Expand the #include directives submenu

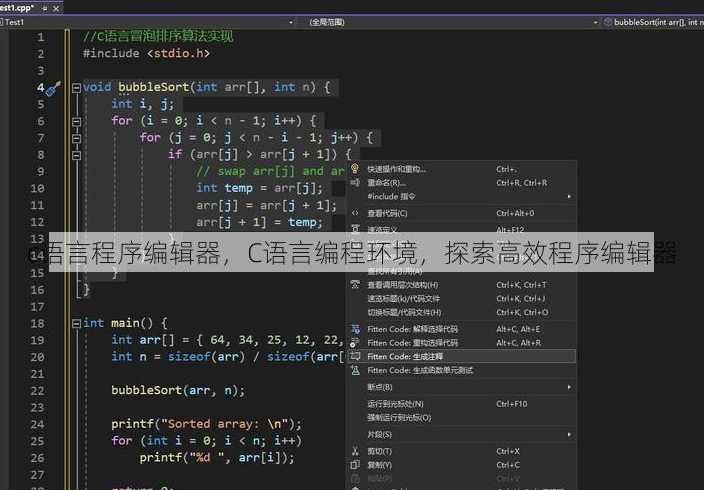coord(569,196)
